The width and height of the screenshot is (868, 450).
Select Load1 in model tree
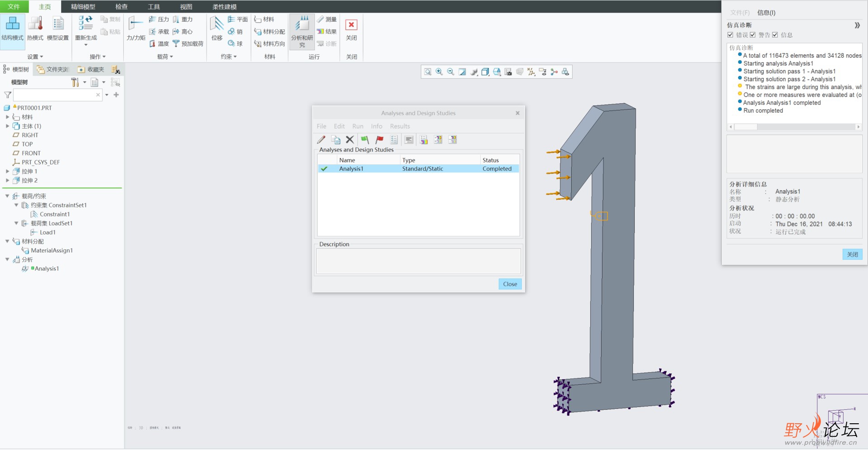[48, 232]
